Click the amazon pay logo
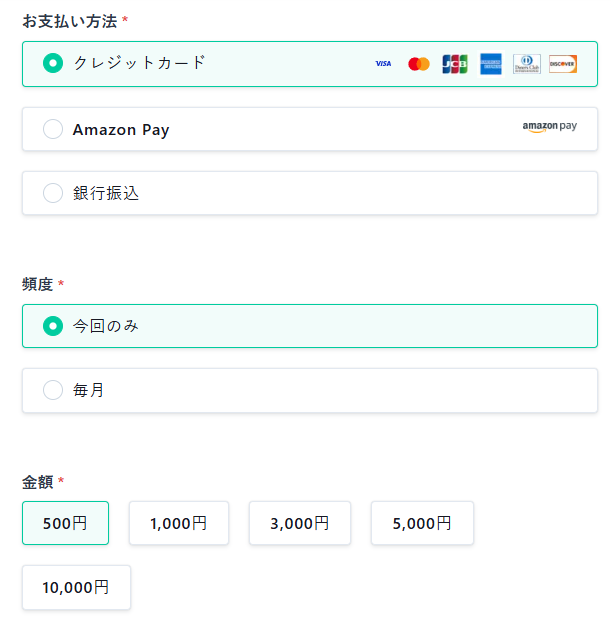 [x=549, y=126]
